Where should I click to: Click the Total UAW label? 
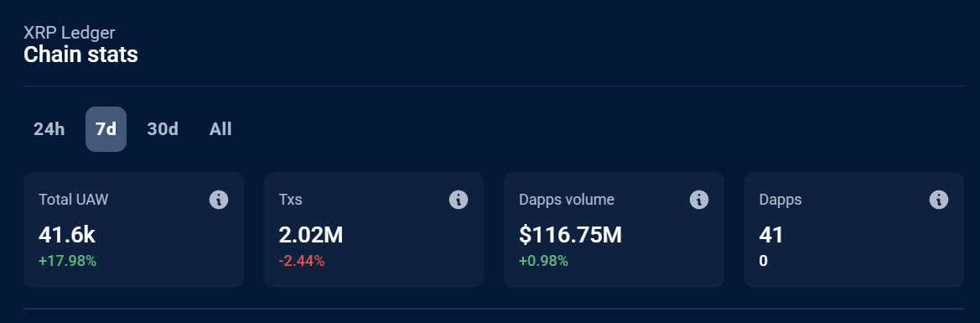[x=74, y=200]
